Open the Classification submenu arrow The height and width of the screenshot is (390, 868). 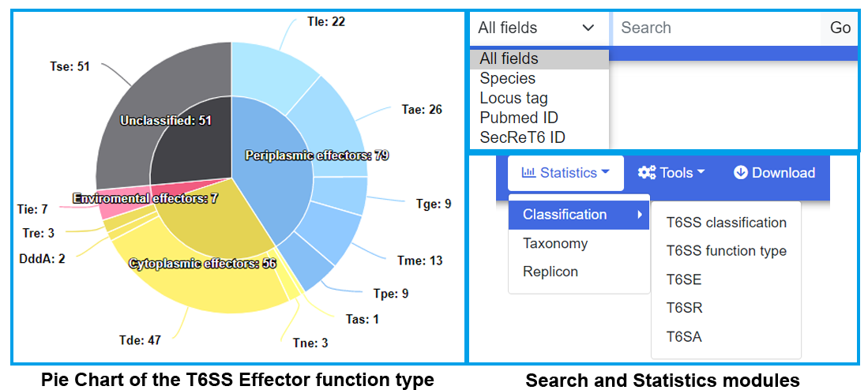tap(640, 215)
